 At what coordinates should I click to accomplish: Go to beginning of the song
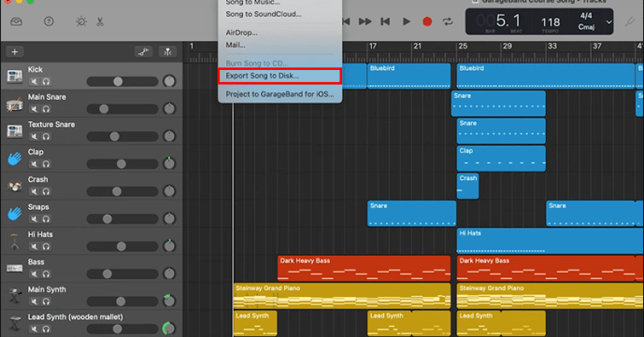click(x=385, y=21)
